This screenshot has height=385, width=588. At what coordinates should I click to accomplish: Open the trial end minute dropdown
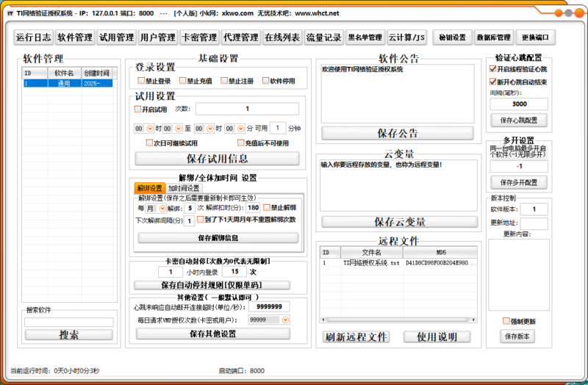pyautogui.click(x=241, y=129)
